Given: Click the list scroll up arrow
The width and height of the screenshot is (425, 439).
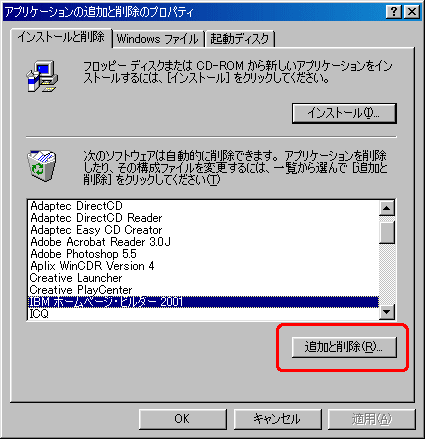Looking at the screenshot, I should [387, 208].
